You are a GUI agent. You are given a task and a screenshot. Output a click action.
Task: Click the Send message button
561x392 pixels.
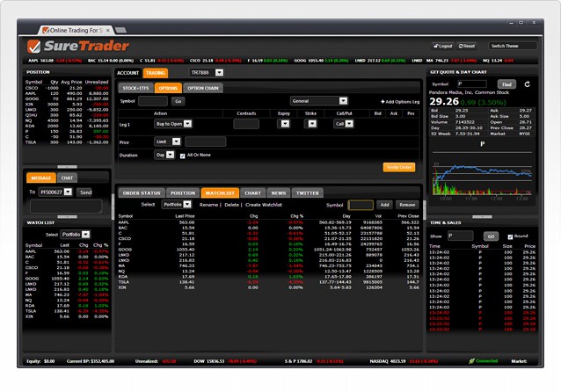(x=85, y=192)
